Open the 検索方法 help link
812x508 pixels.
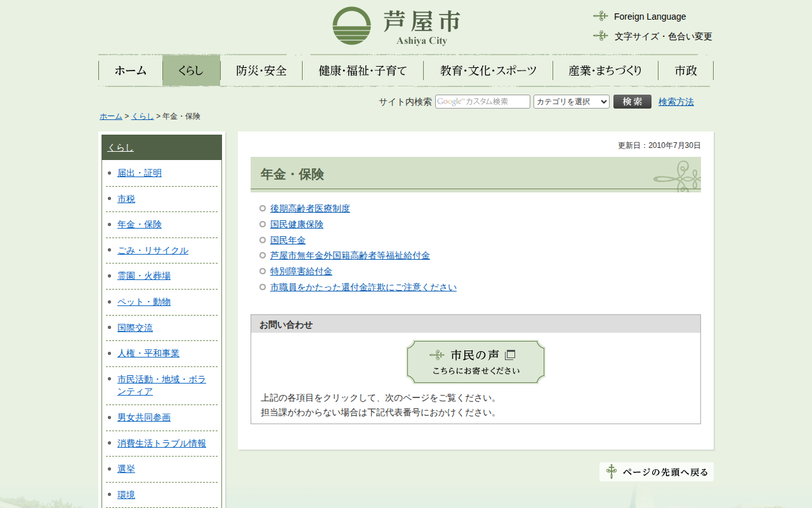click(x=676, y=102)
